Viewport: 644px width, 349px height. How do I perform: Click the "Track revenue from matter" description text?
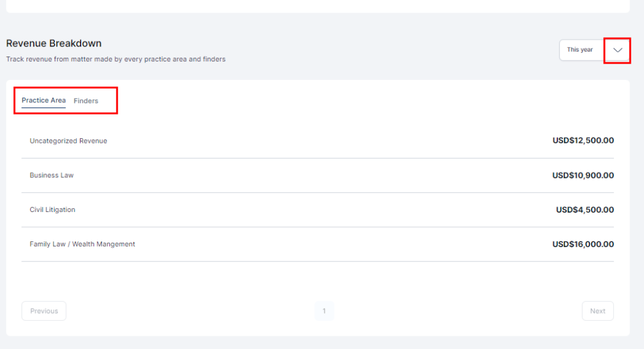pos(116,59)
